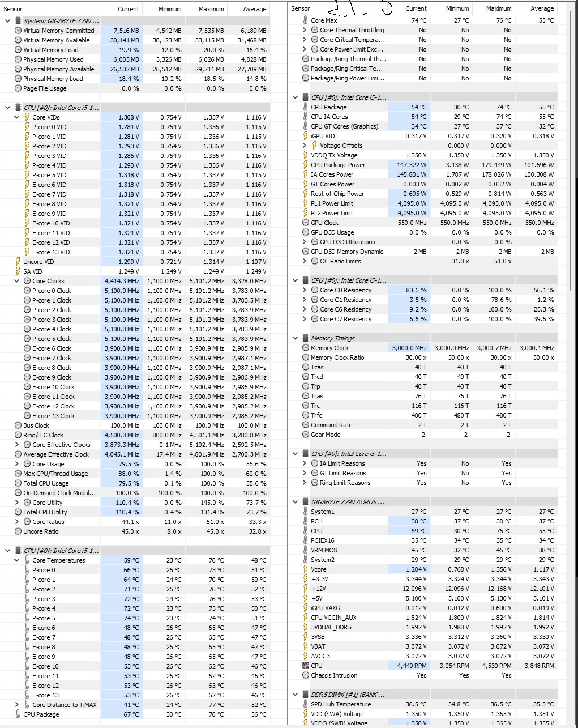Expand the Core Usage node
The width and height of the screenshot is (578, 728).
tap(16, 464)
